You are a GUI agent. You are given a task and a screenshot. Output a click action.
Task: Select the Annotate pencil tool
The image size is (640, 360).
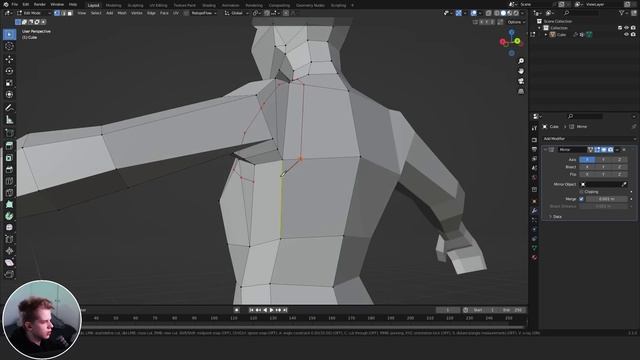click(9, 108)
